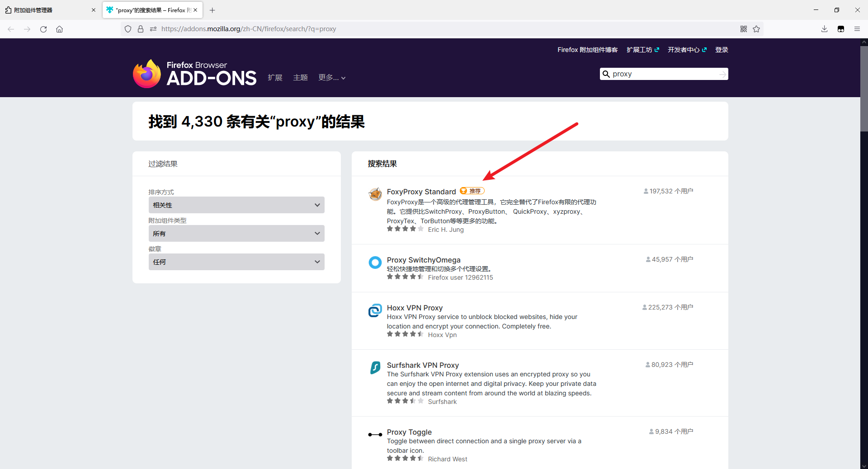Image resolution: width=868 pixels, height=469 pixels.
Task: Open the QR code generator icon
Action: pos(744,29)
